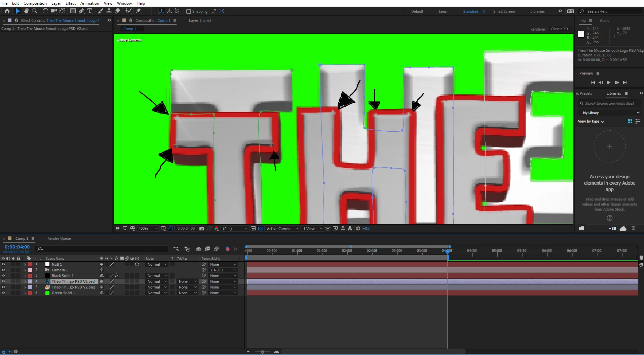Select the Puppet Pin tool
This screenshot has width=644, height=355.
pos(139,11)
